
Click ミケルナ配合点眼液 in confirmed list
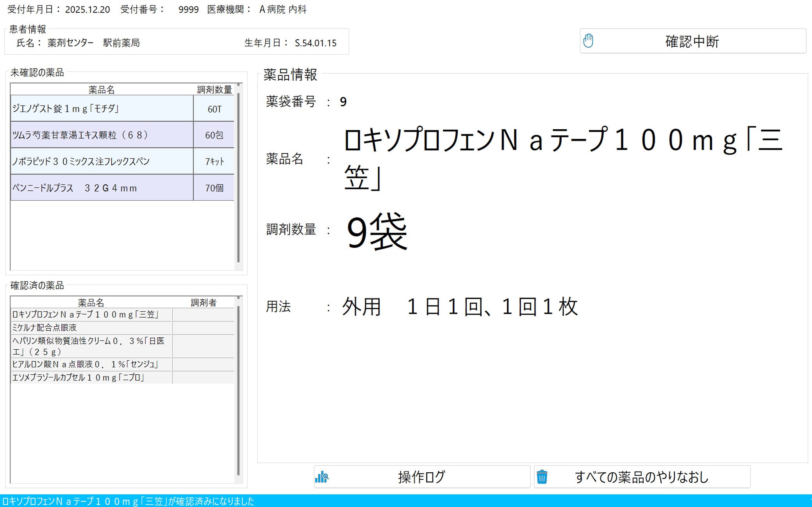91,327
